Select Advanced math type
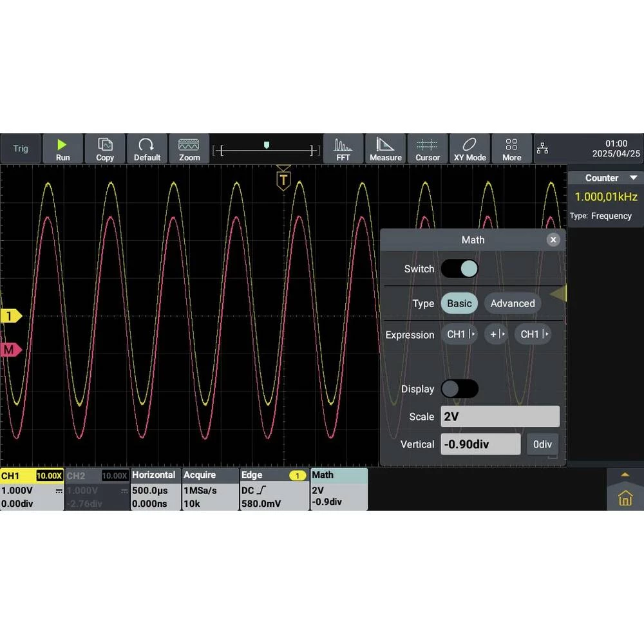This screenshot has width=644, height=644. 512,303
